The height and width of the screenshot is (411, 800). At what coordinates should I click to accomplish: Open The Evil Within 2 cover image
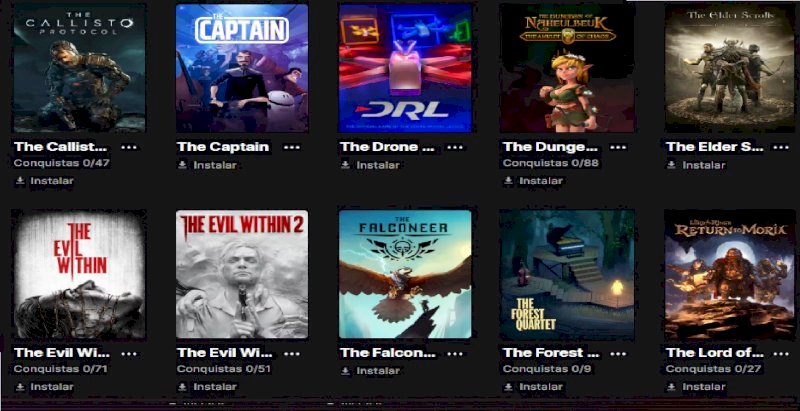tap(242, 274)
